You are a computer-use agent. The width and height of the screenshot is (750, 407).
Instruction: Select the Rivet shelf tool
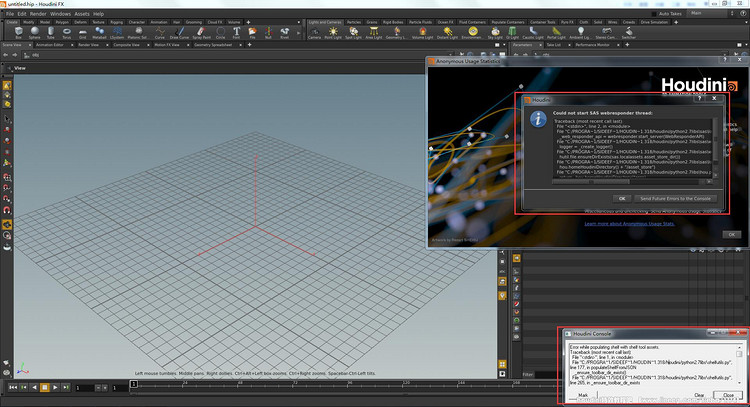285,33
